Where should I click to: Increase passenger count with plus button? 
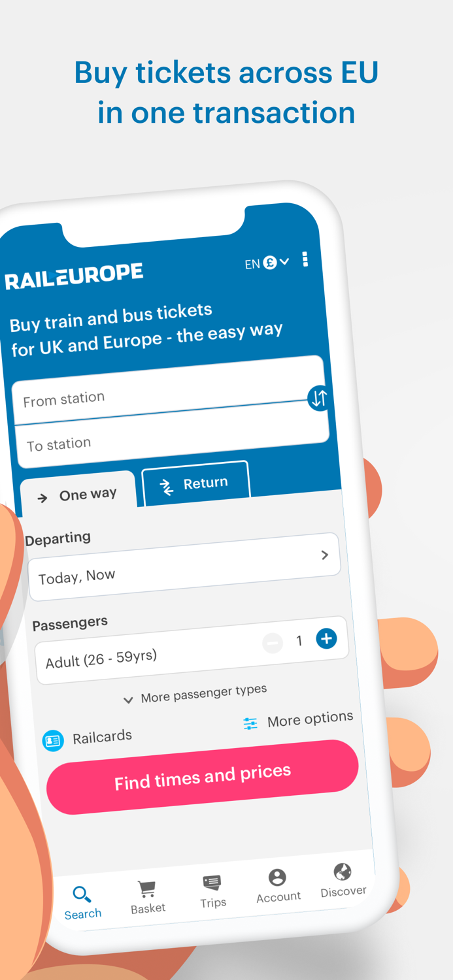click(x=326, y=639)
